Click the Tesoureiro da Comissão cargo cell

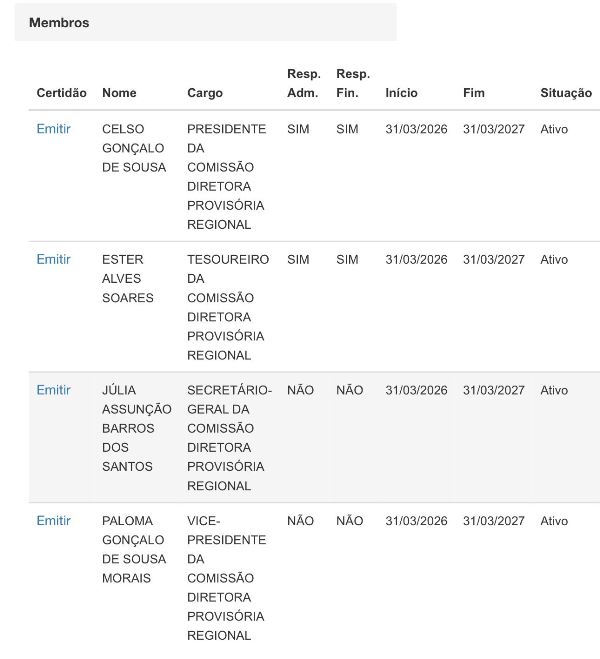coord(227,307)
